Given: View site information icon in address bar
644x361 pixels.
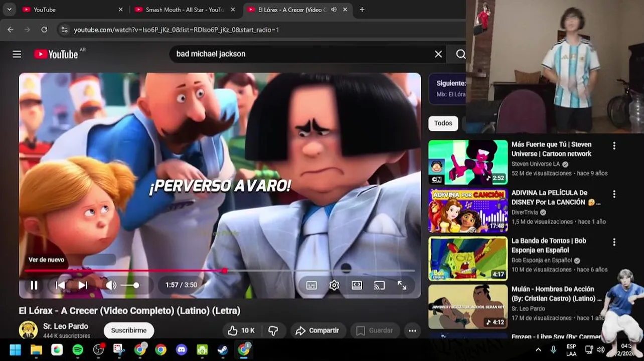Looking at the screenshot, I should [x=64, y=30].
